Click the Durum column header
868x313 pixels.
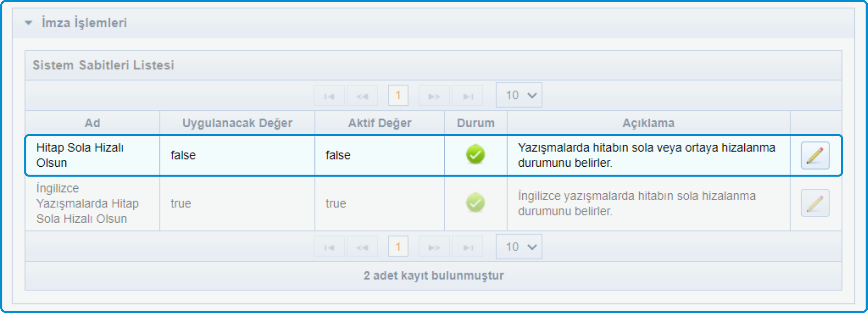pos(475,123)
